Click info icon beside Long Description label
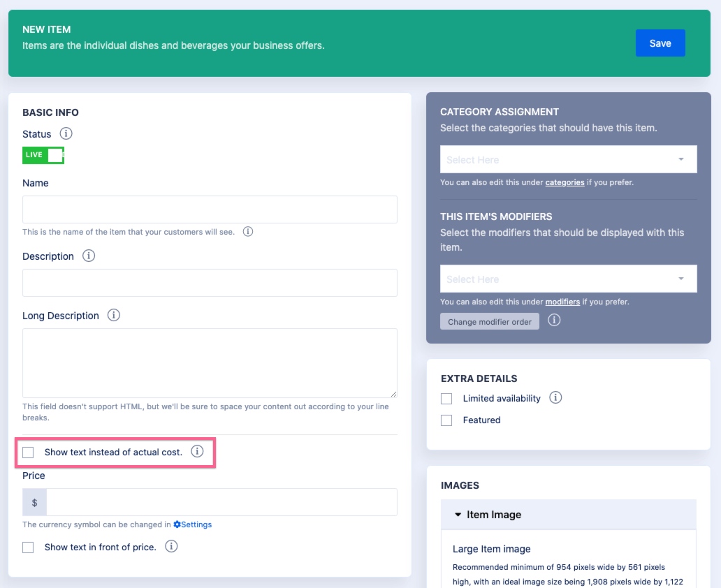This screenshot has width=721, height=588. [114, 315]
